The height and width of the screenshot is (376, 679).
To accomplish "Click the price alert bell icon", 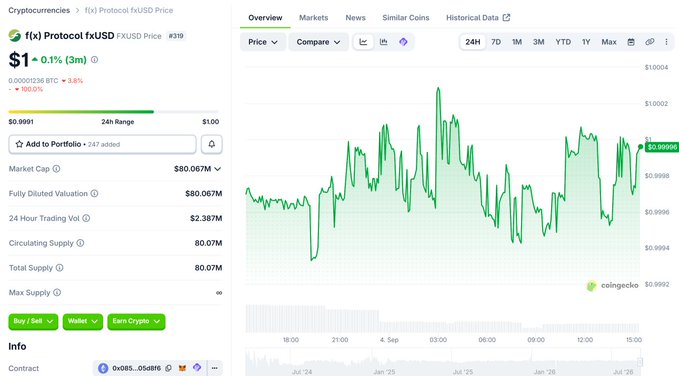I will click(212, 144).
